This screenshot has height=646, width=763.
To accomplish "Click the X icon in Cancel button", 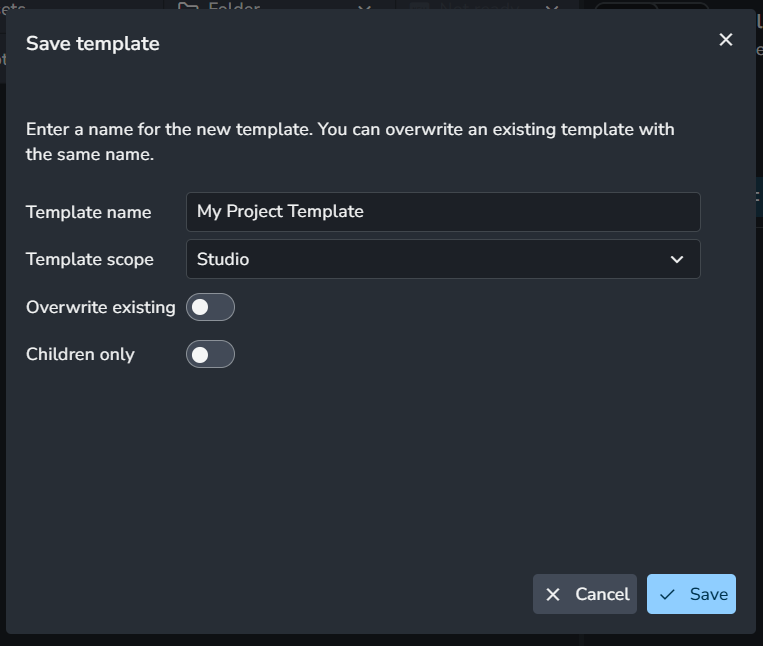I will pyautogui.click(x=553, y=594).
